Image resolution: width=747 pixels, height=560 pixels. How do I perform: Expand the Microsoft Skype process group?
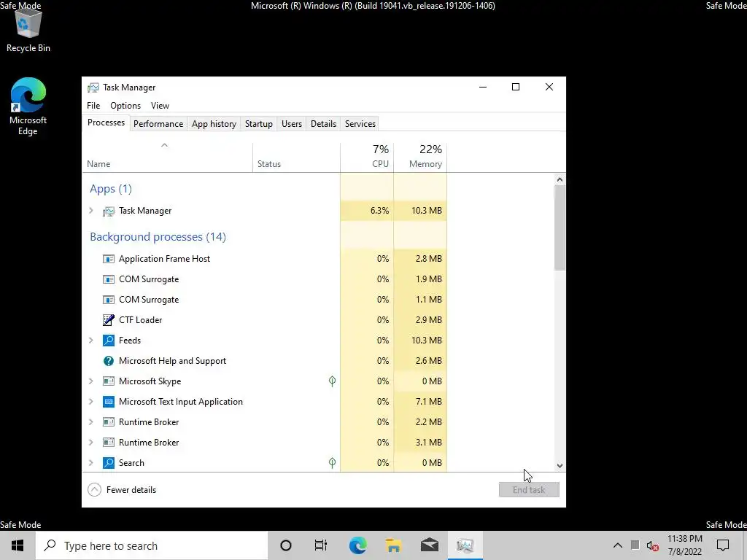[x=91, y=381]
